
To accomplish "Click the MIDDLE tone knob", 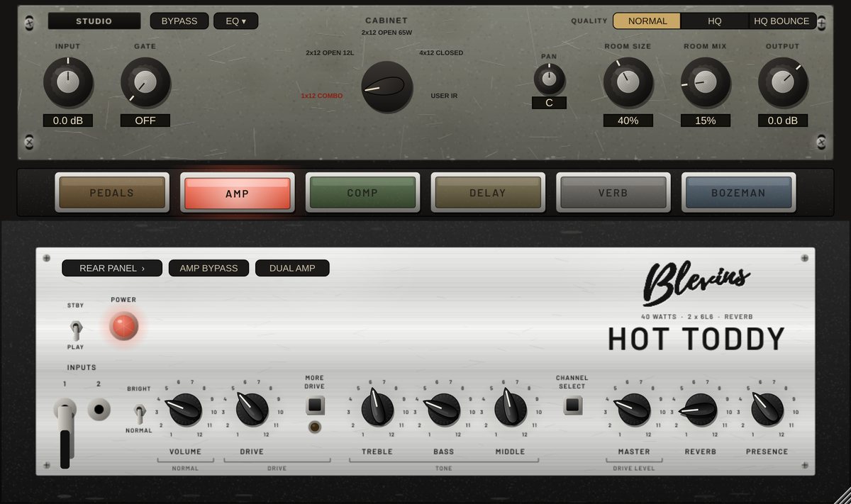I will (511, 409).
